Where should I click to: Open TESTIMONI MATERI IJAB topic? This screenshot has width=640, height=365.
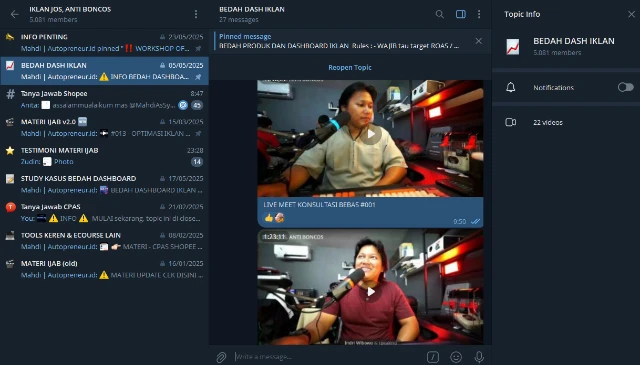pyautogui.click(x=104, y=156)
